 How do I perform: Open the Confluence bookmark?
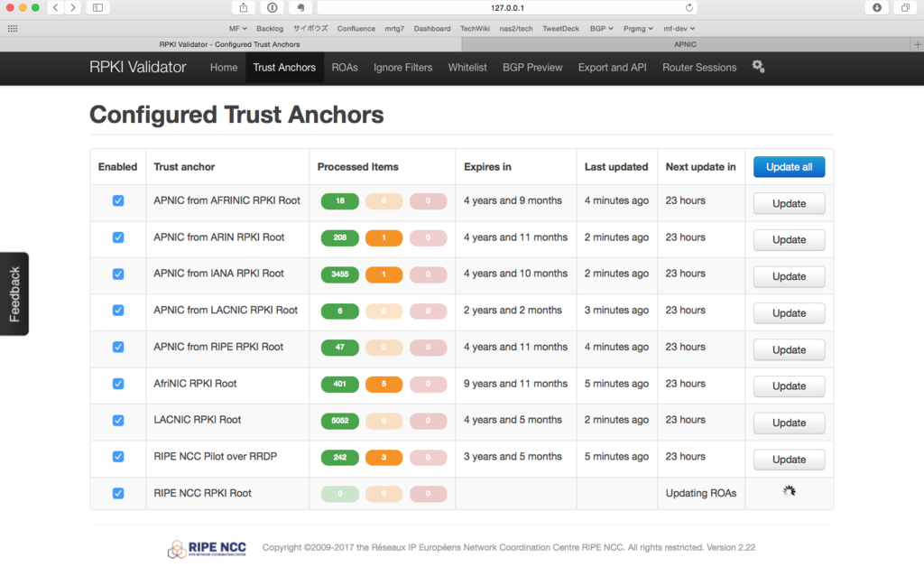click(356, 28)
